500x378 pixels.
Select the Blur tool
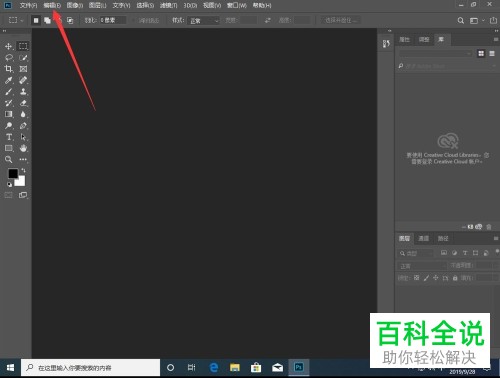coord(23,114)
